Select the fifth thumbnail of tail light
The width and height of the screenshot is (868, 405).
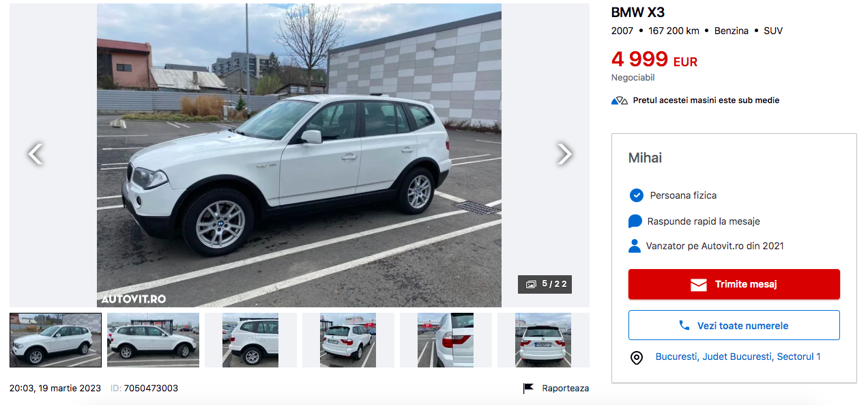[x=446, y=340]
